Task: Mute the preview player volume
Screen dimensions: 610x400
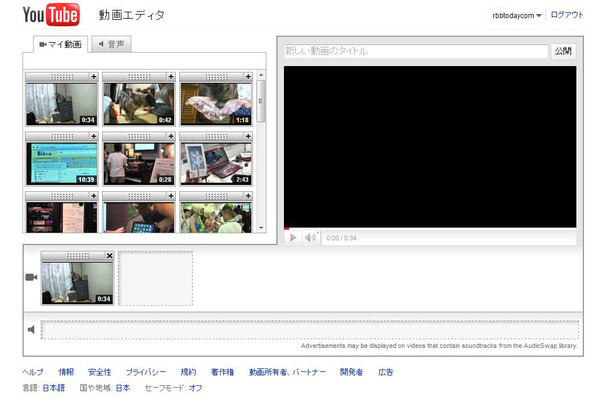Action: [310, 237]
